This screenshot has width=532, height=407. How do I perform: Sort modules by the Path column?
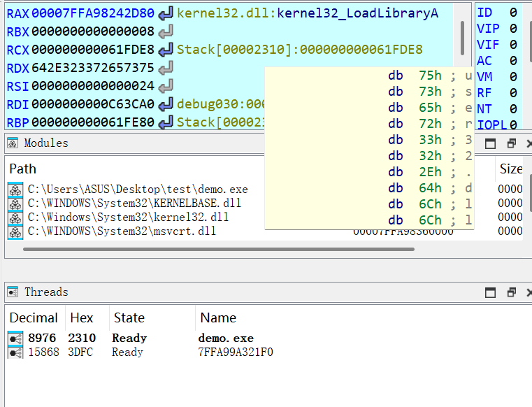click(23, 169)
